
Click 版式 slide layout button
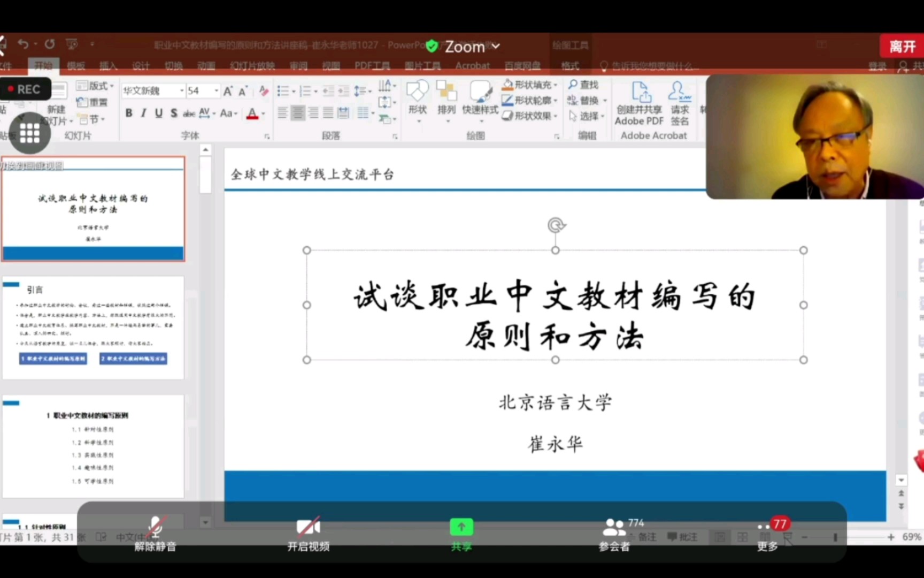(95, 86)
